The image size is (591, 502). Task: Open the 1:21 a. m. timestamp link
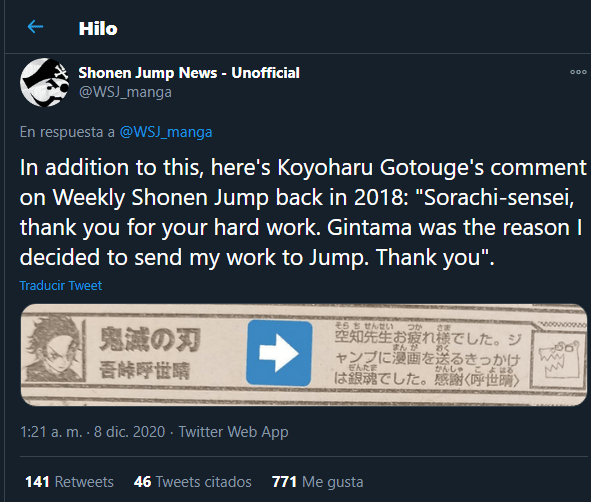click(x=51, y=432)
